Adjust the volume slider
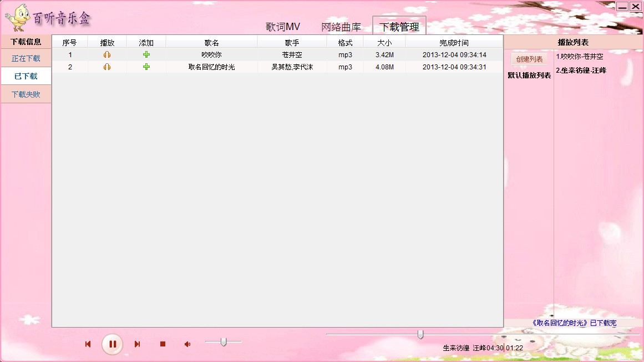This screenshot has height=362, width=644. (224, 342)
